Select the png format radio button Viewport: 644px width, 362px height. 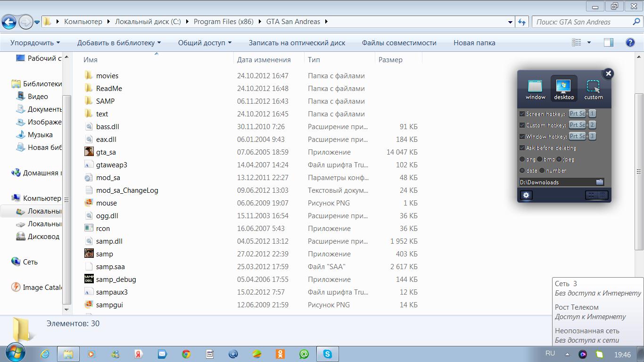point(522,159)
